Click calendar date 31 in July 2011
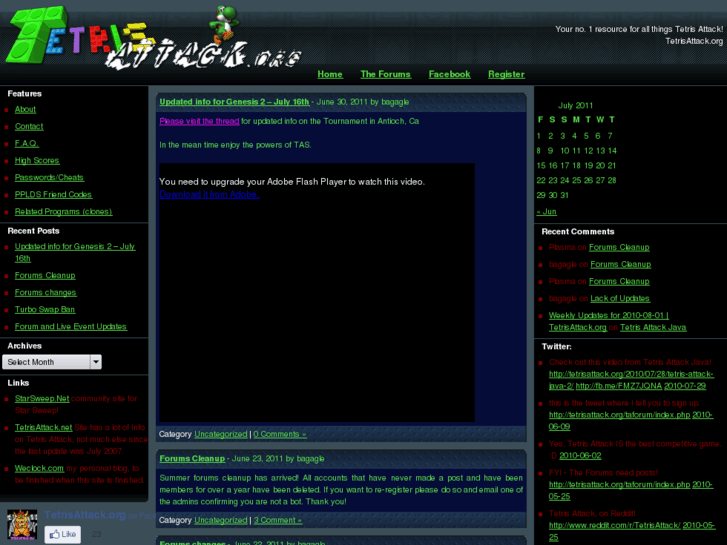This screenshot has width=727, height=545. (564, 195)
